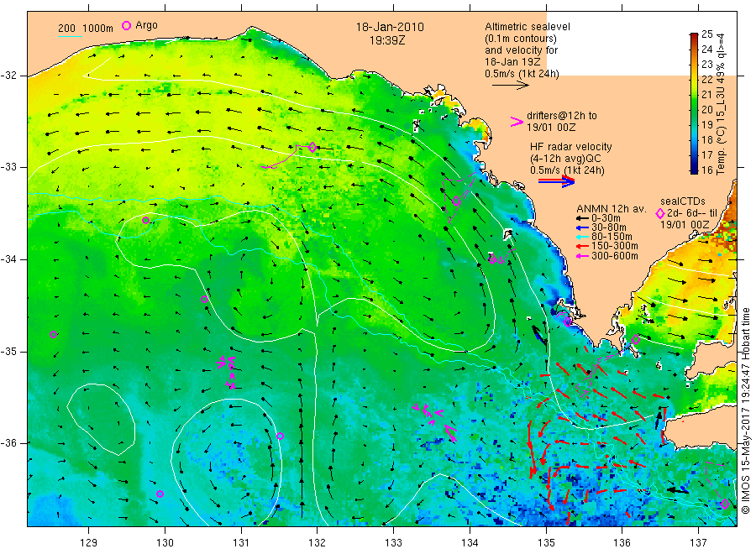Click the '19:39Z' time label
The height and width of the screenshot is (554, 756).
point(387,40)
